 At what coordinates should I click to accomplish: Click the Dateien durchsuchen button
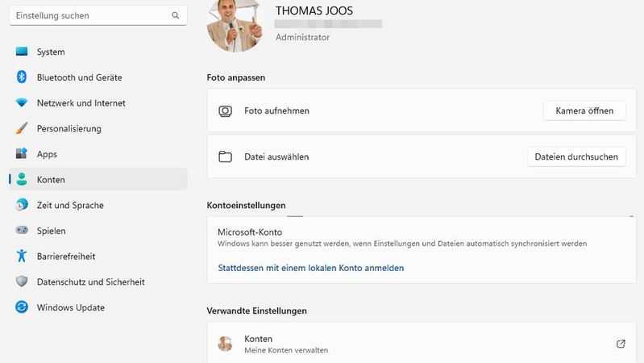click(576, 156)
